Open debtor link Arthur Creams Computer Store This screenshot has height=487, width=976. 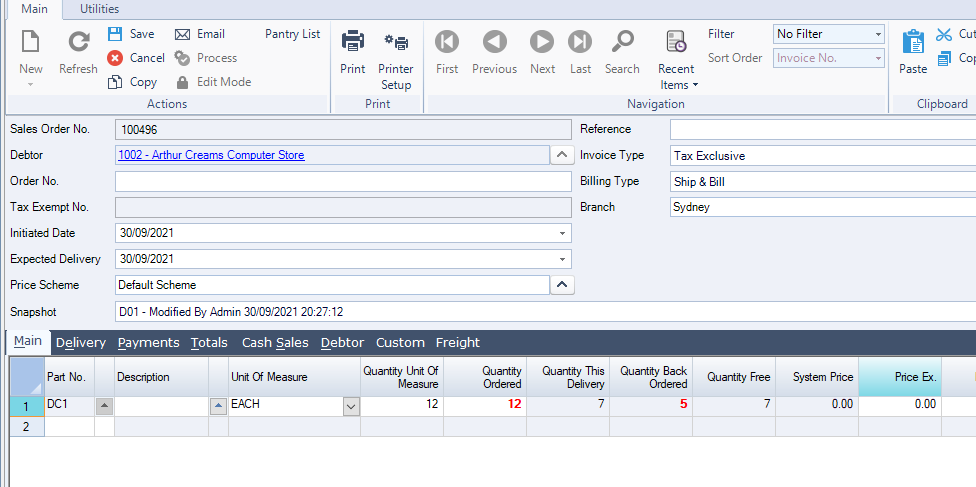(211, 155)
